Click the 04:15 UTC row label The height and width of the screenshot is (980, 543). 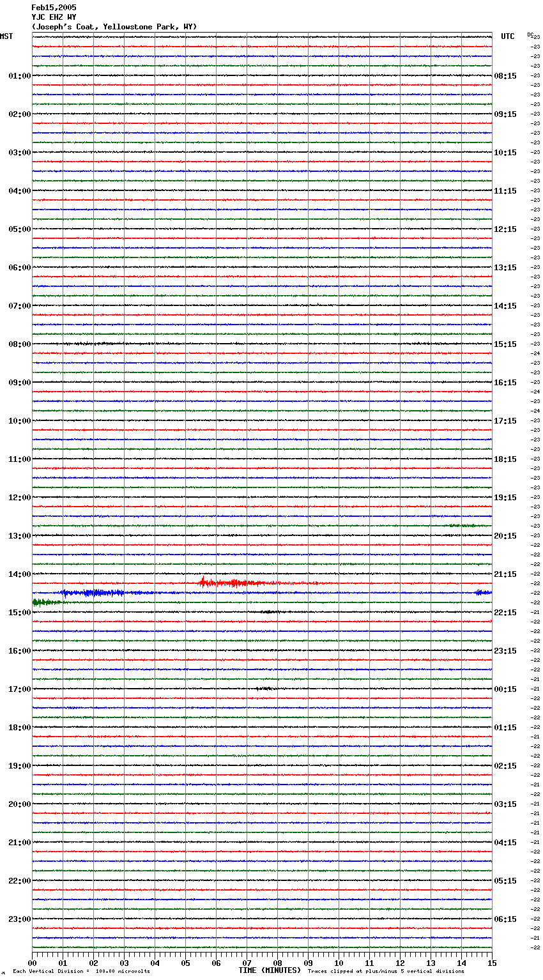coord(505,843)
